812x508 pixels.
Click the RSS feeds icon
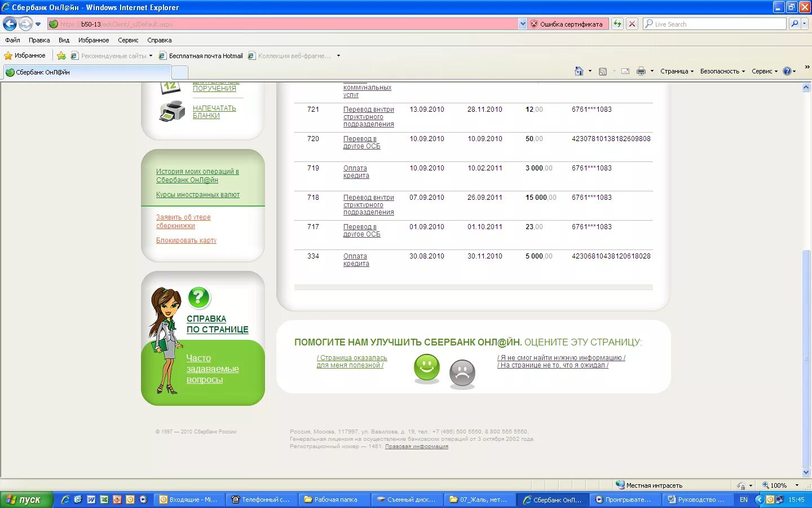coord(603,71)
